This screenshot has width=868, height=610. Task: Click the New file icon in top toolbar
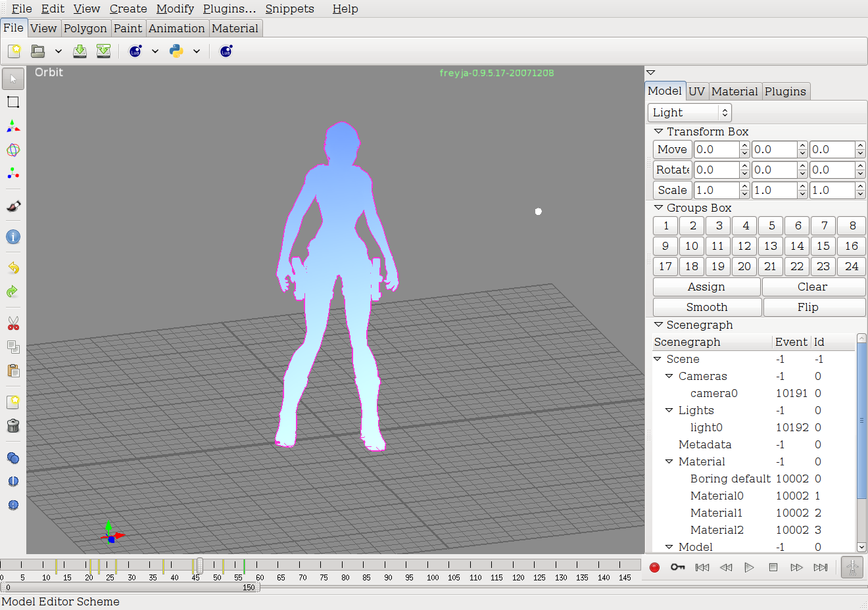[x=14, y=51]
